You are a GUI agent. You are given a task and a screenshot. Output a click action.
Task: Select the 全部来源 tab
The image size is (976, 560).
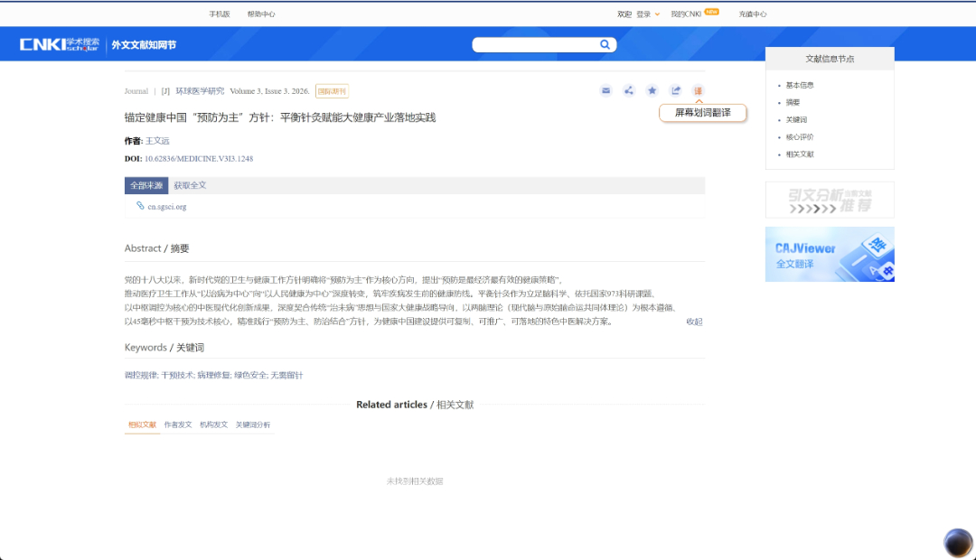coord(146,185)
